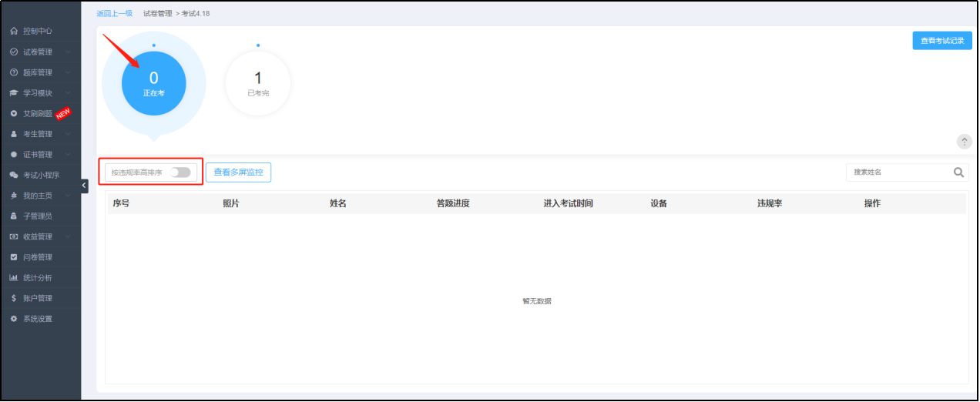Click the 账户管理 dollar icon
Image resolution: width=980 pixels, height=402 pixels.
14,299
